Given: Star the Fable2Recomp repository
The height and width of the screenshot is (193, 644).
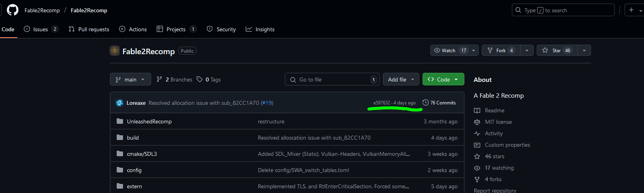Looking at the screenshot, I should coord(557,50).
